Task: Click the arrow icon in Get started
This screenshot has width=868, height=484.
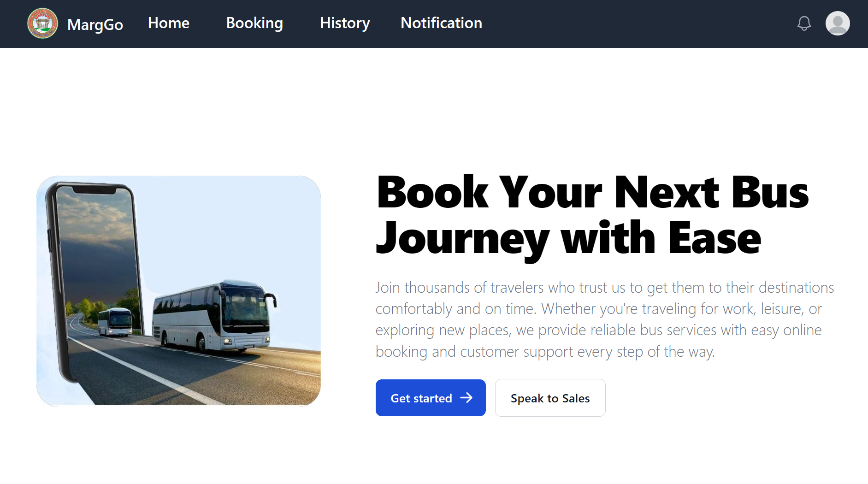Action: (x=466, y=398)
